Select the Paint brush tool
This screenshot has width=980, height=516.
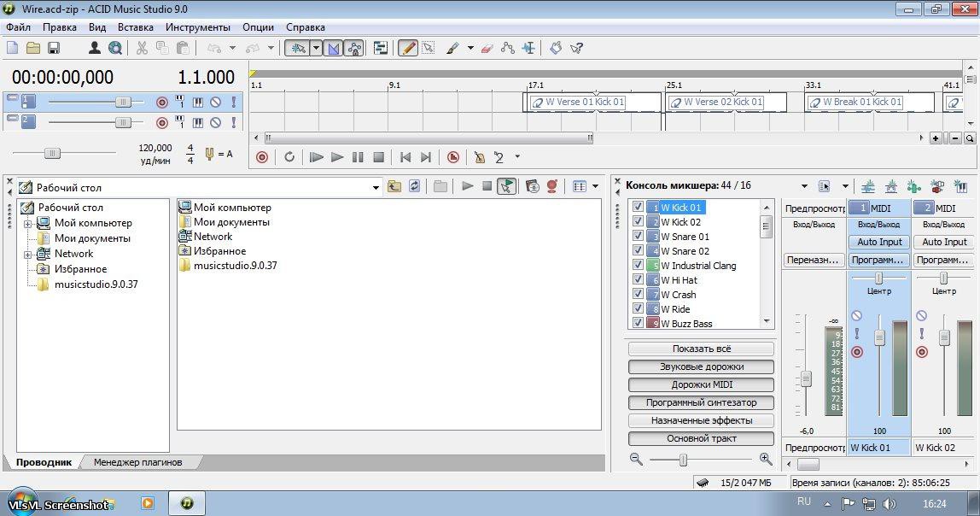point(453,48)
